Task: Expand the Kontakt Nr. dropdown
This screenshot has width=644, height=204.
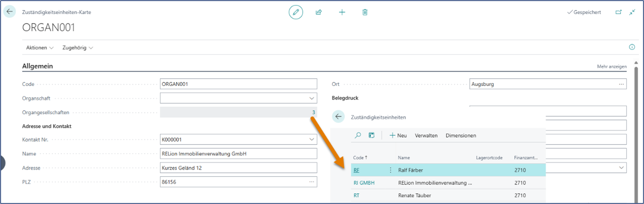Action: coord(311,139)
